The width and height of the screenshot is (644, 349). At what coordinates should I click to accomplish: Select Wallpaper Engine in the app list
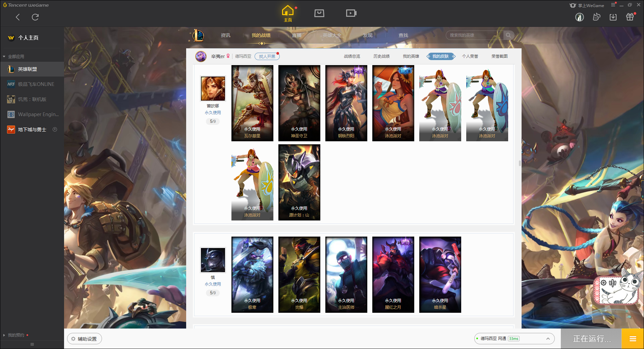pyautogui.click(x=32, y=114)
